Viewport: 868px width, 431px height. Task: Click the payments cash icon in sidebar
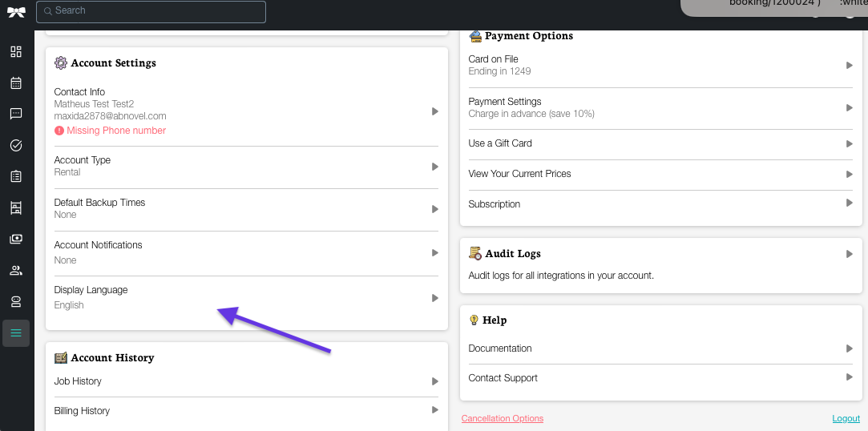click(16, 240)
